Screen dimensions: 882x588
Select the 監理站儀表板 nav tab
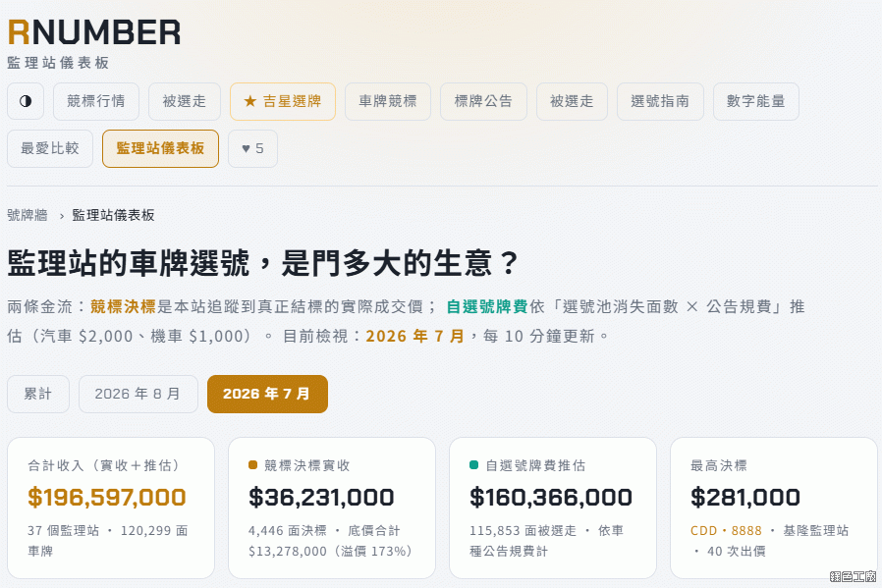(160, 148)
